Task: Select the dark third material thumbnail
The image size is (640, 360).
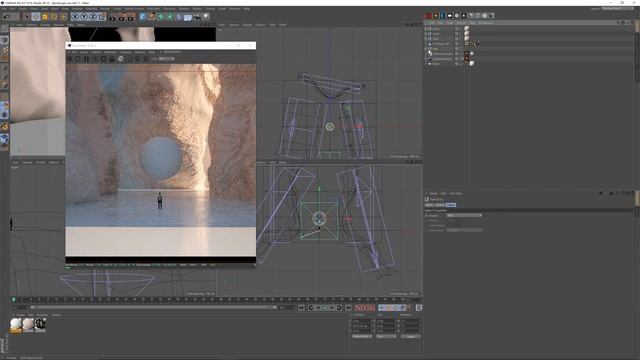Action: click(x=40, y=325)
